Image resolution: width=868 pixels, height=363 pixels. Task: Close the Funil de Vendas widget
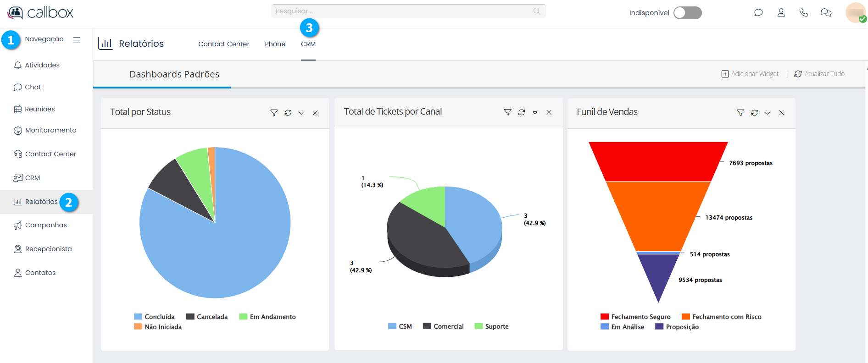pos(782,113)
